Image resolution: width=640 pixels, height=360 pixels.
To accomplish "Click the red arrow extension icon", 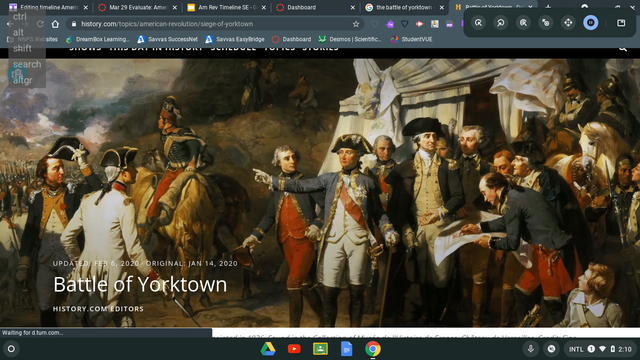I will 419,24.
